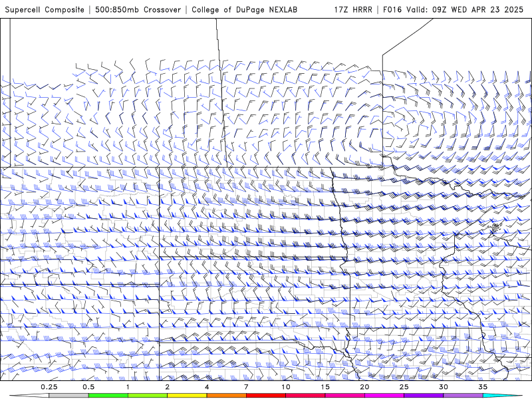The image size is (532, 399).
Task: Click the scale label 10
Action: coord(286,387)
